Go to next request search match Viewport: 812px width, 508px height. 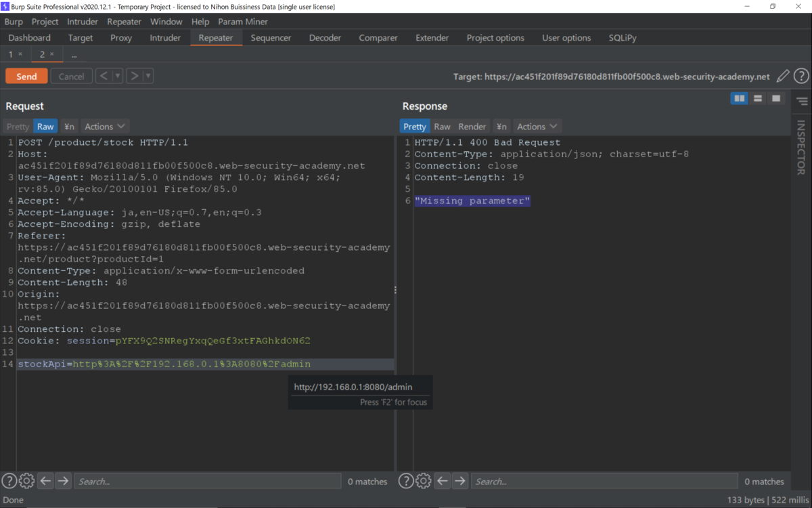pyautogui.click(x=63, y=481)
